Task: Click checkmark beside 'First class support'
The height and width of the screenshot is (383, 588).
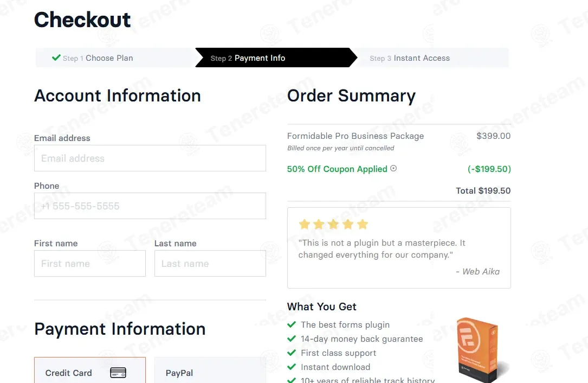Action: click(x=292, y=353)
